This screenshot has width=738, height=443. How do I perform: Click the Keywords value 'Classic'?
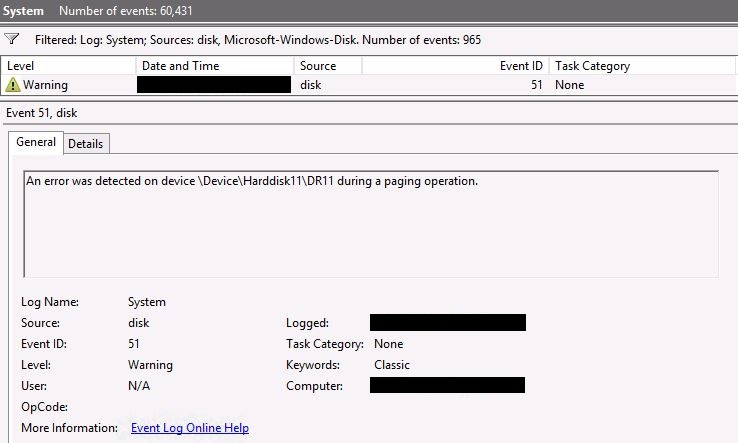pyautogui.click(x=392, y=365)
